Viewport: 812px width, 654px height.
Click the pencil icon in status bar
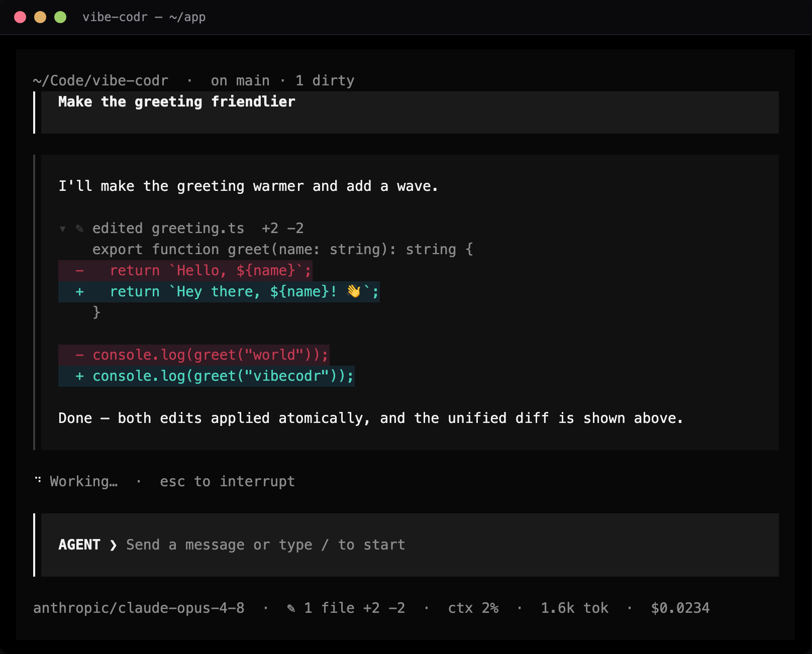(x=291, y=608)
